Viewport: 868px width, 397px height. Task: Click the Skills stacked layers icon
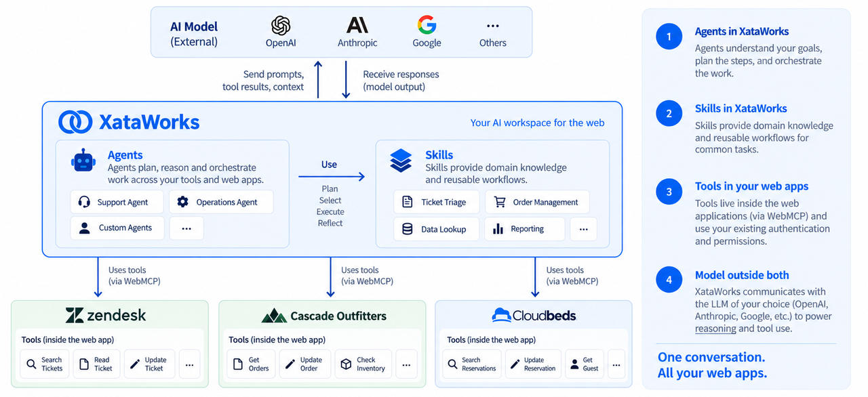[401, 161]
